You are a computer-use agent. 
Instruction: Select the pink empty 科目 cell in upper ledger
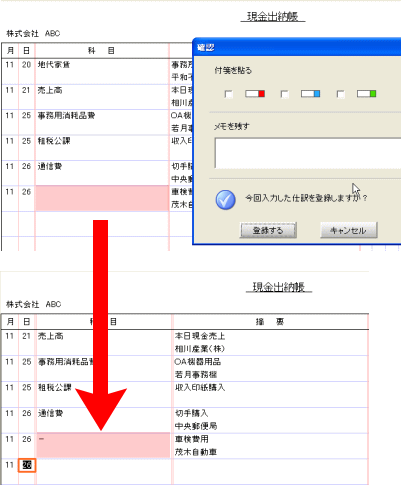click(x=102, y=198)
